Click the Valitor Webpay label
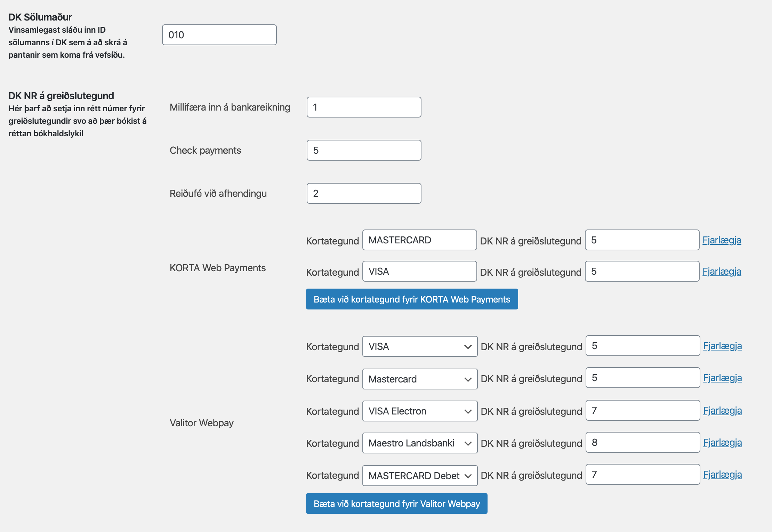The width and height of the screenshot is (772, 532). point(202,423)
